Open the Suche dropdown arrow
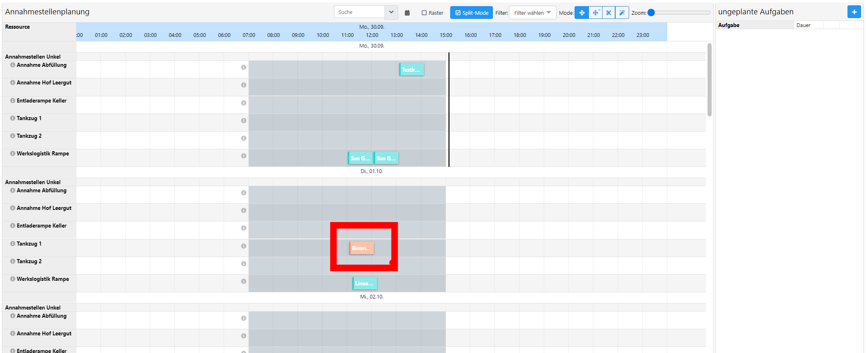 pyautogui.click(x=391, y=12)
